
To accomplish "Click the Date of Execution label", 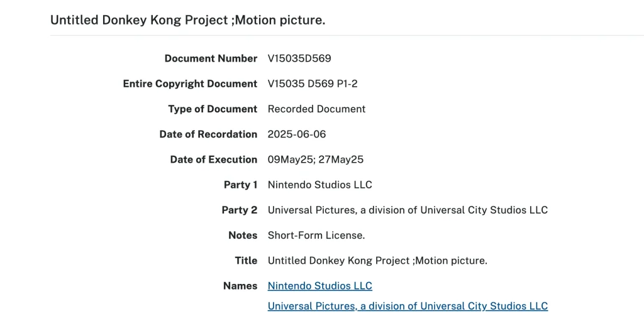I will click(x=213, y=160).
